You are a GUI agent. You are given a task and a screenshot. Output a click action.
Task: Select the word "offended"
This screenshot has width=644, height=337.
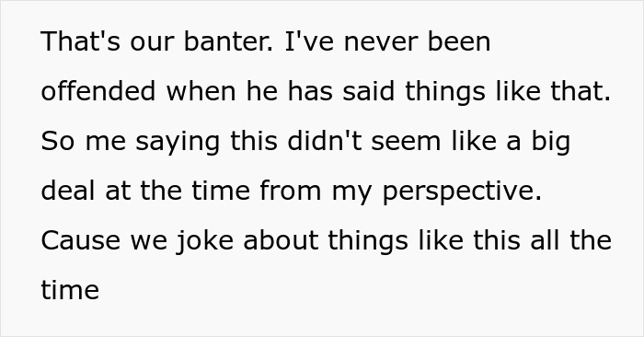tap(98, 91)
